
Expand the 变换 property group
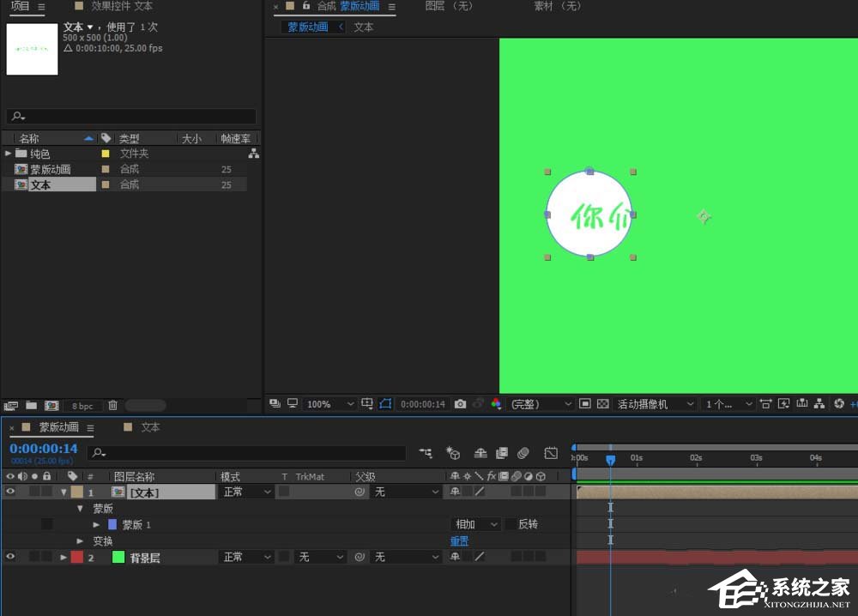[80, 541]
